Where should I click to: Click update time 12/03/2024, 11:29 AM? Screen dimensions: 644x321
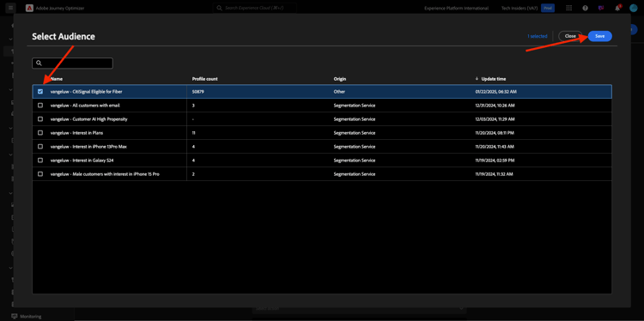[x=495, y=119]
